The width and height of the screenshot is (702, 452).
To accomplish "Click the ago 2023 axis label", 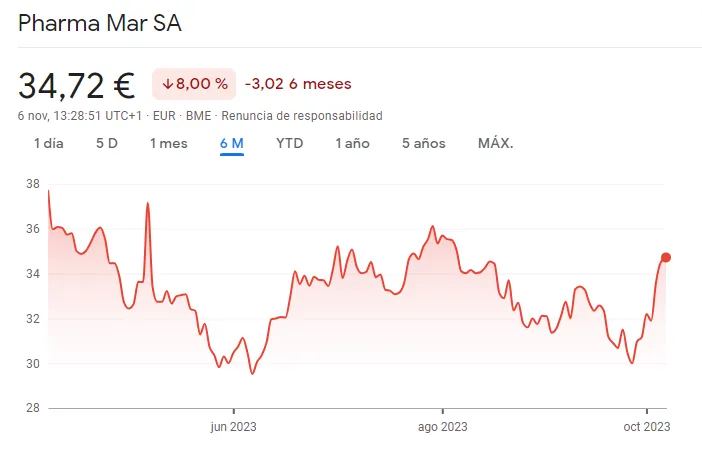I will click(x=442, y=427).
